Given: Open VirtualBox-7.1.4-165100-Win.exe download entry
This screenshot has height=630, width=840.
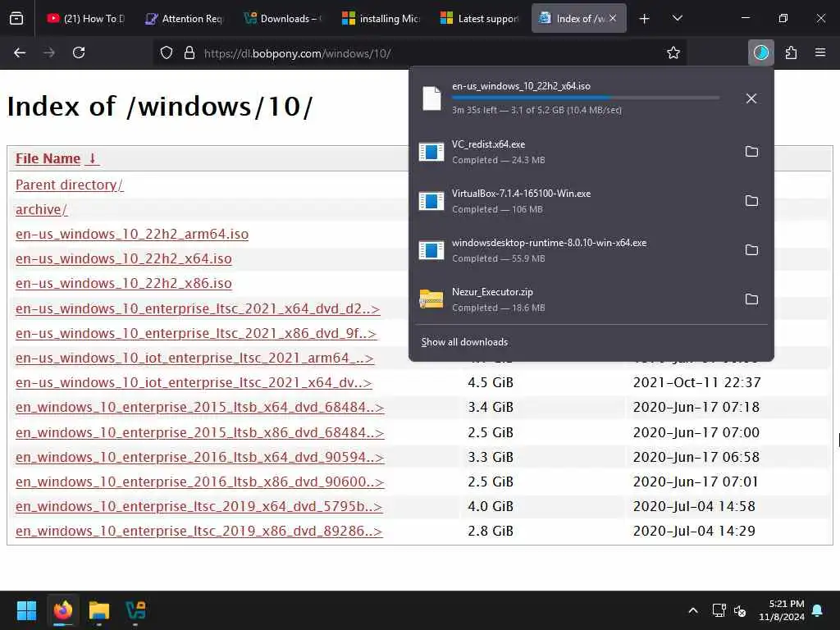Looking at the screenshot, I should (x=573, y=201).
